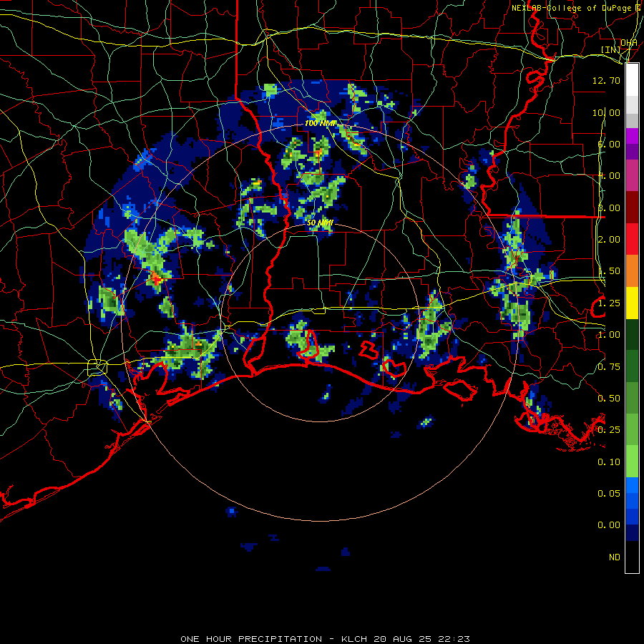Screen dimensions: 644x644
Task: Click the 0.75 legend value
Action: coord(609,367)
